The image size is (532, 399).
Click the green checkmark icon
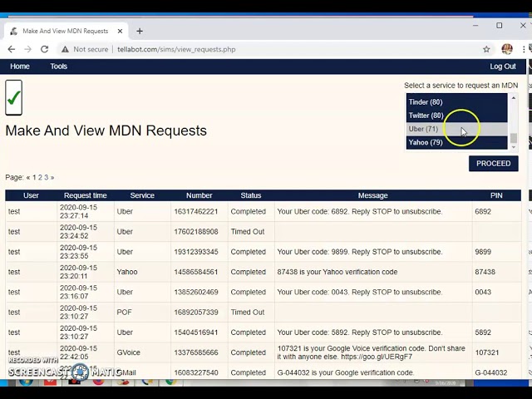click(x=13, y=98)
